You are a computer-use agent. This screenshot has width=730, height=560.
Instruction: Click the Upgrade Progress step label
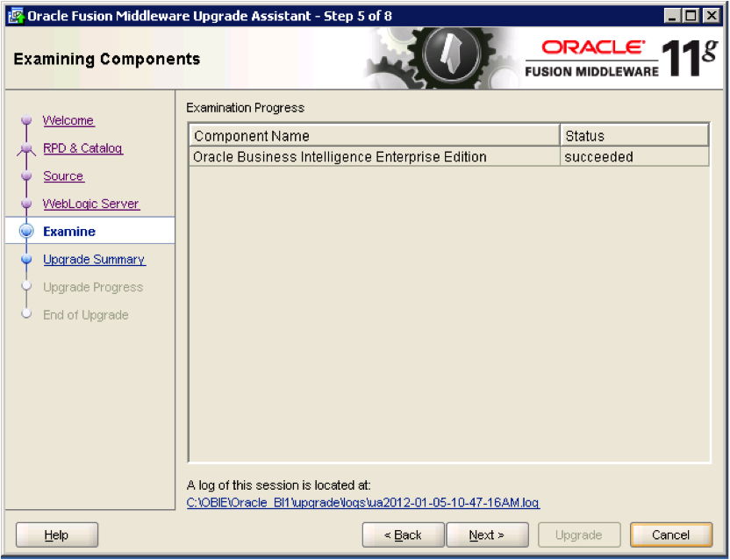click(x=93, y=287)
